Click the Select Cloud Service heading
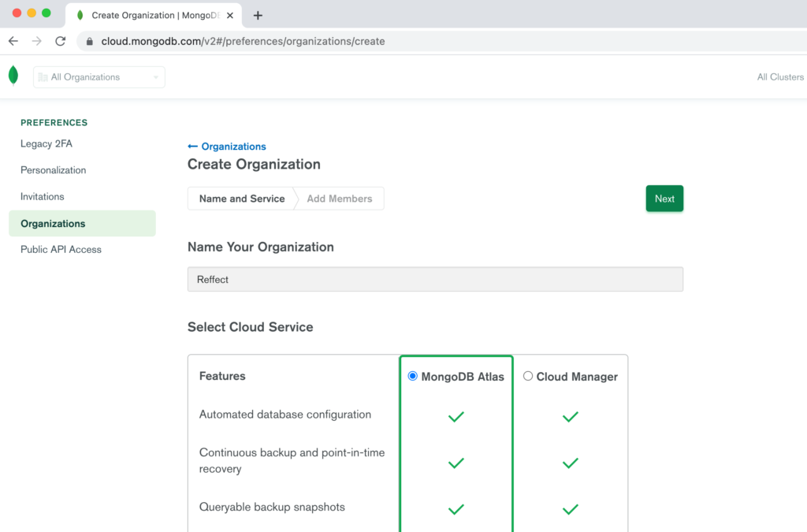807x532 pixels. pos(250,327)
